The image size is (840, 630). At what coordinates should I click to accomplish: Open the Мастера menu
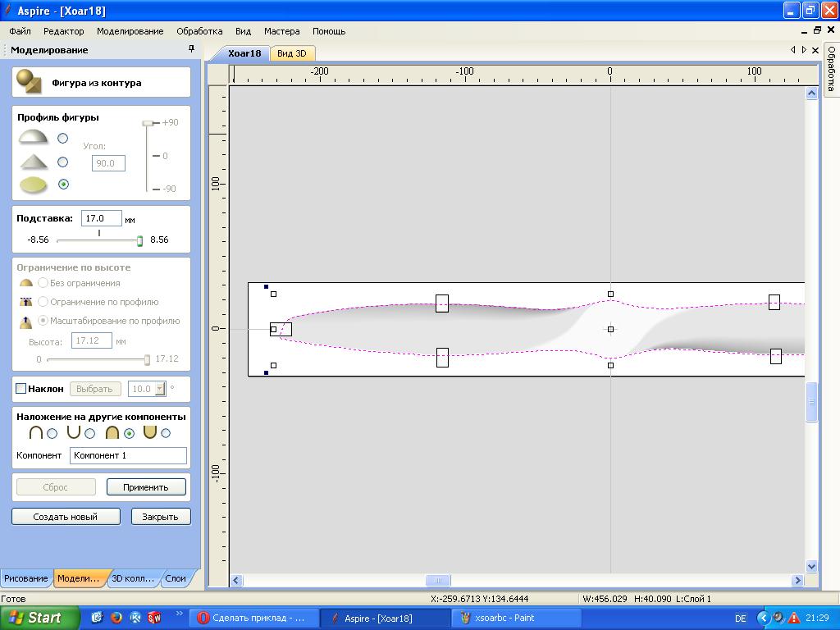click(282, 31)
